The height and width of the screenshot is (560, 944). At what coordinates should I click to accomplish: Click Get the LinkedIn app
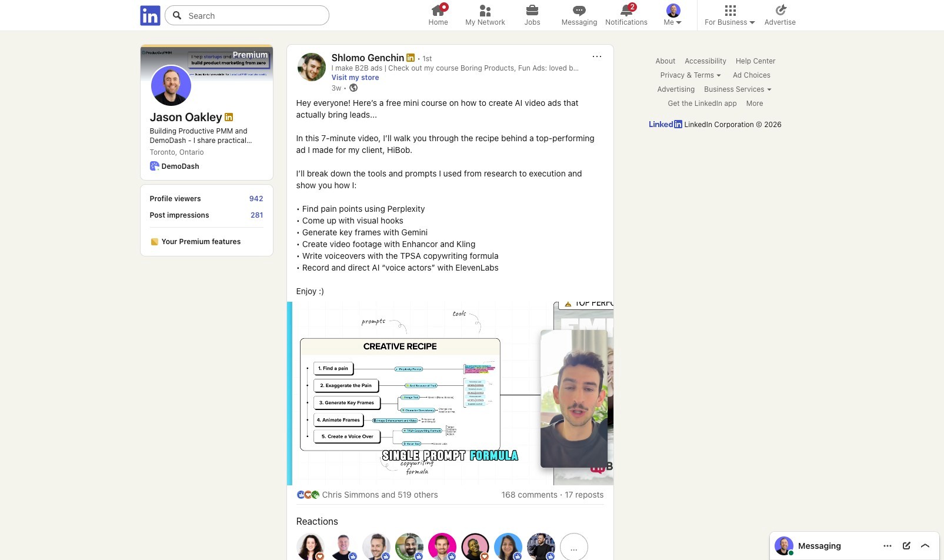pyautogui.click(x=702, y=104)
